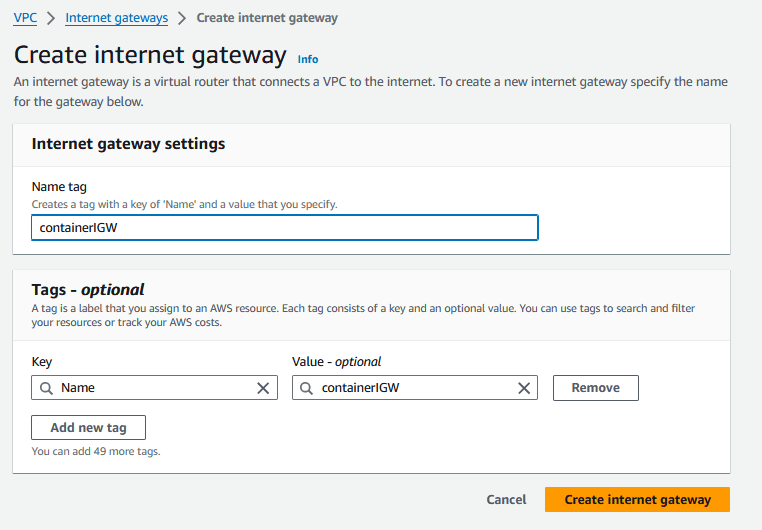Cancel internet gateway creation

(506, 499)
